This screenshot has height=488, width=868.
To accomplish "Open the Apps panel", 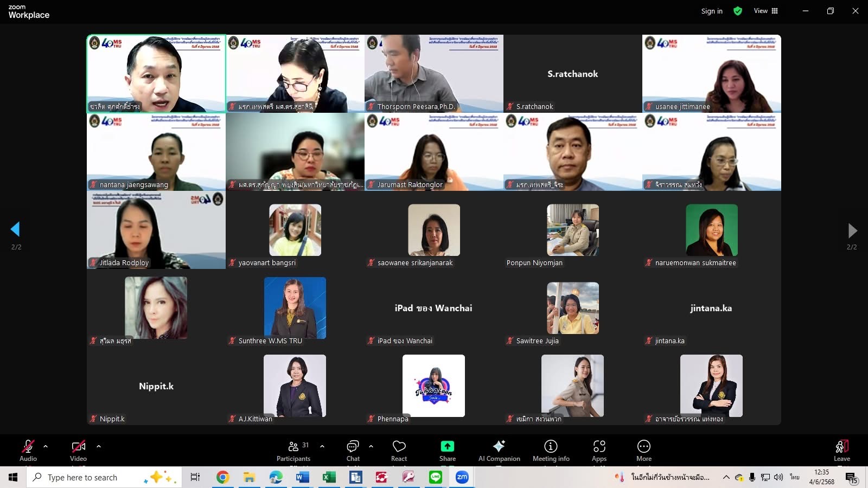I will pyautogui.click(x=599, y=450).
